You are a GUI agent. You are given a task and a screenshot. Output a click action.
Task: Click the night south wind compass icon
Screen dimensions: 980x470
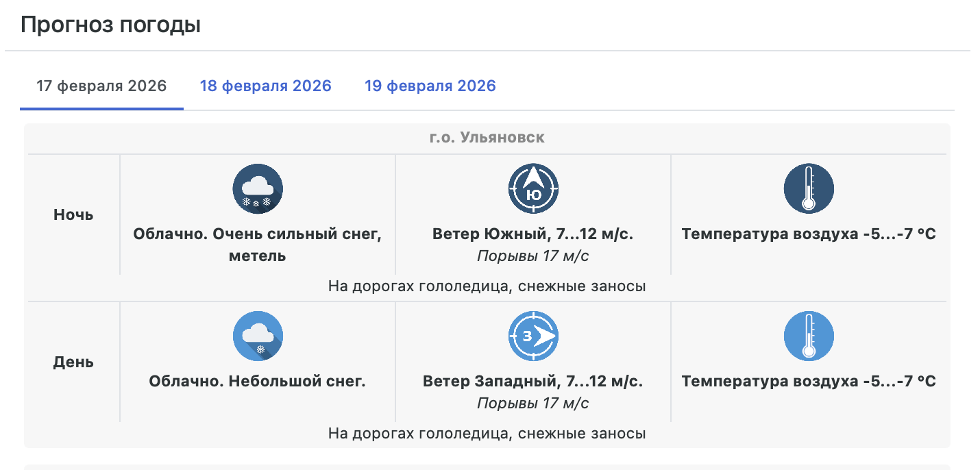(x=533, y=189)
